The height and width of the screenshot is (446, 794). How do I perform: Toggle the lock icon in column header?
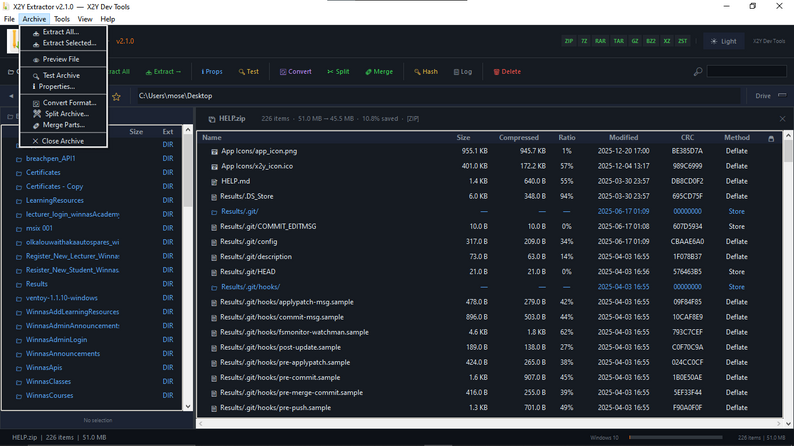[x=771, y=138]
